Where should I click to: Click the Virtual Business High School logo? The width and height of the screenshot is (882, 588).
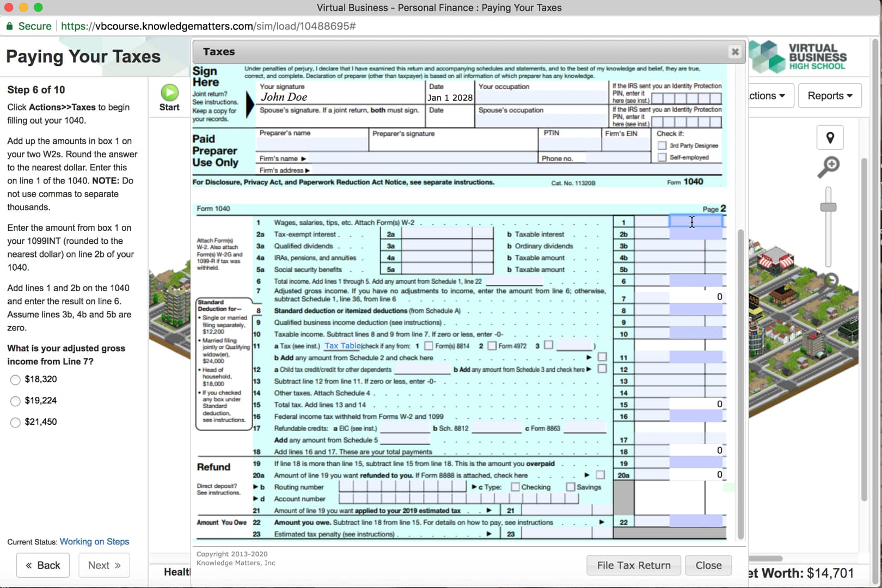click(799, 57)
